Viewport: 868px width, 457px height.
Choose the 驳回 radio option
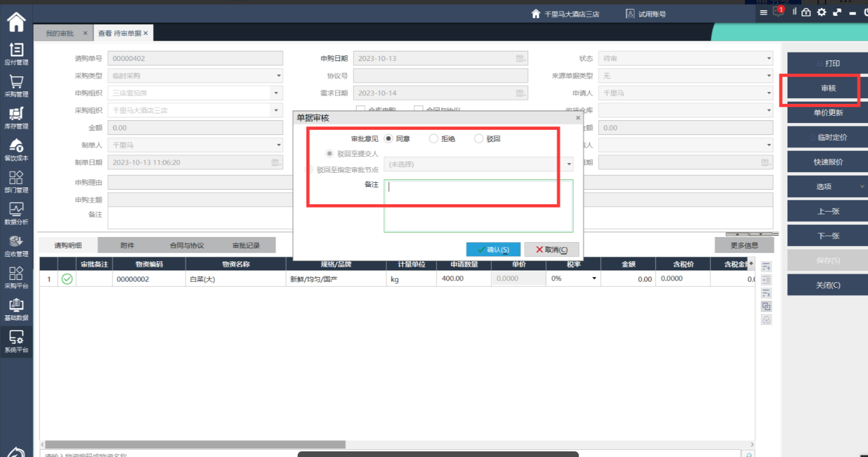[x=479, y=139]
